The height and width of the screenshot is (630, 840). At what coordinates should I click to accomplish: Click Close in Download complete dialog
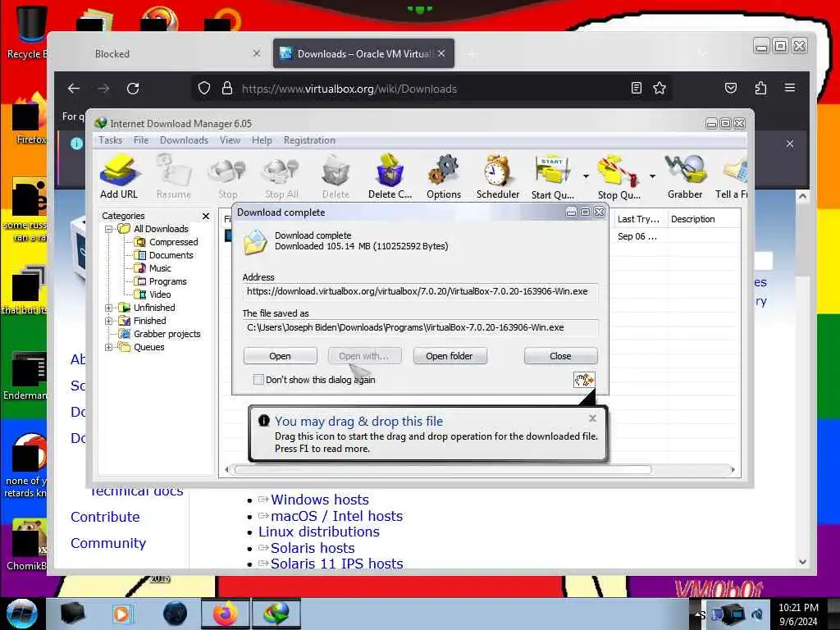point(560,356)
